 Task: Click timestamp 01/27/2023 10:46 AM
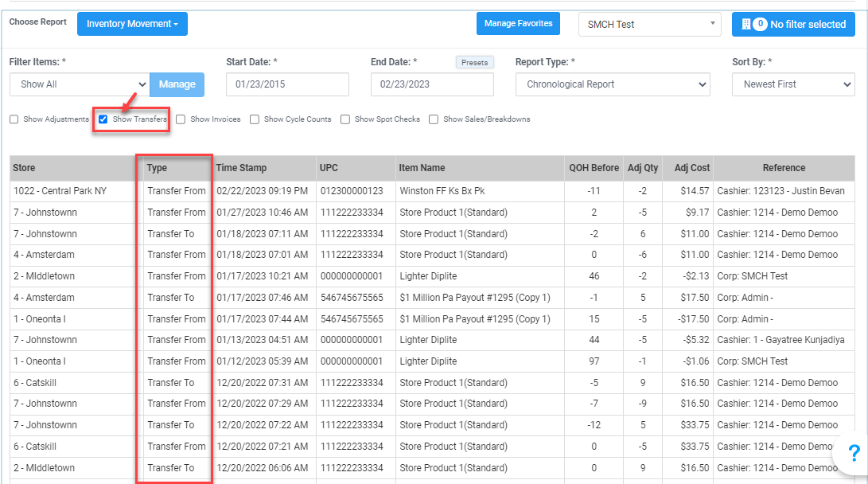pyautogui.click(x=262, y=213)
